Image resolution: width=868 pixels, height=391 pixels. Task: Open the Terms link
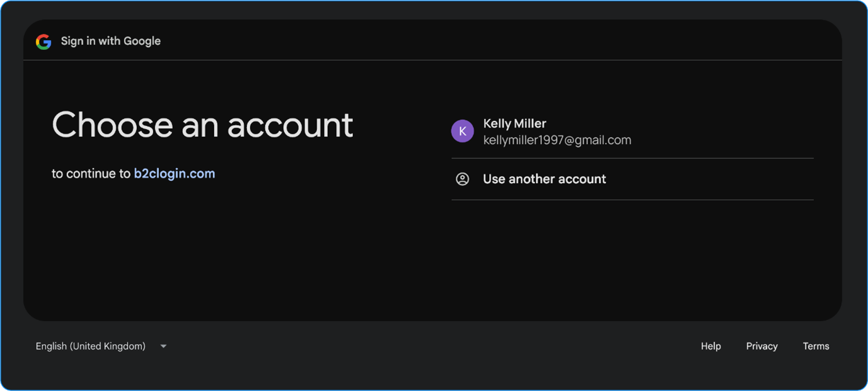tap(816, 346)
